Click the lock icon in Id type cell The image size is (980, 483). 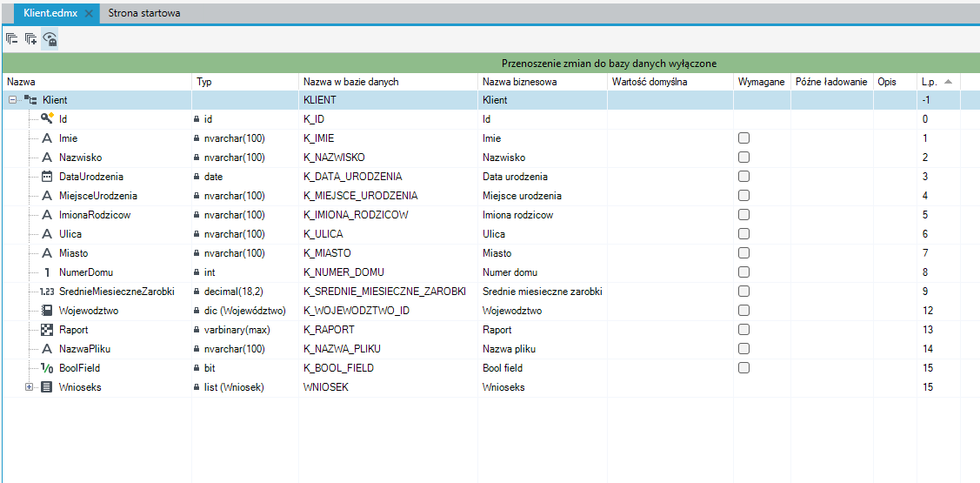click(197, 119)
